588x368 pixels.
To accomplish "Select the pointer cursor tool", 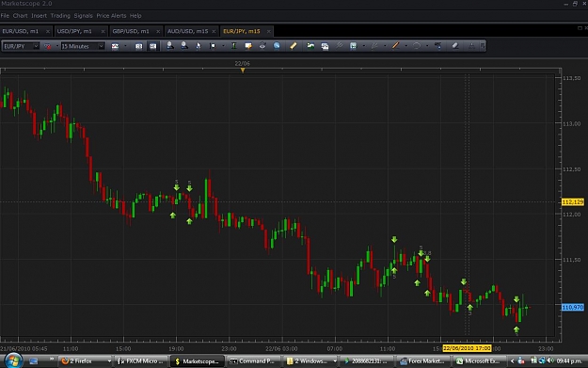I will pyautogui.click(x=198, y=46).
